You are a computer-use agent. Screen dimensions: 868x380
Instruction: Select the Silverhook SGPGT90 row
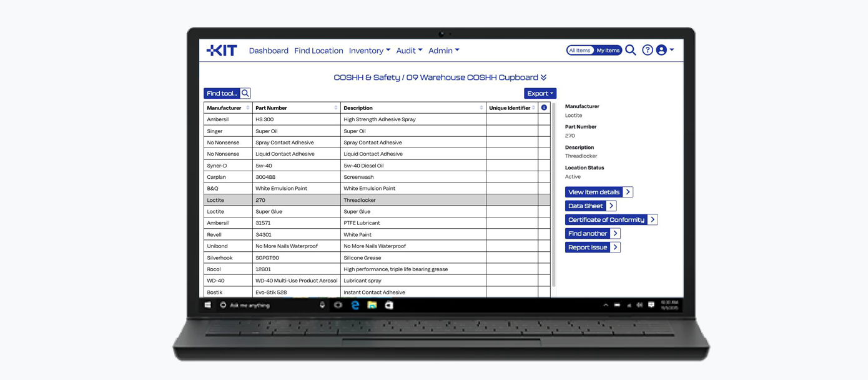click(377, 257)
